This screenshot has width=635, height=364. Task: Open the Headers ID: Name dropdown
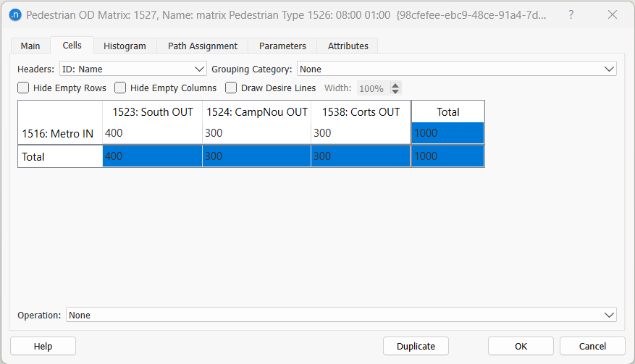pos(133,69)
